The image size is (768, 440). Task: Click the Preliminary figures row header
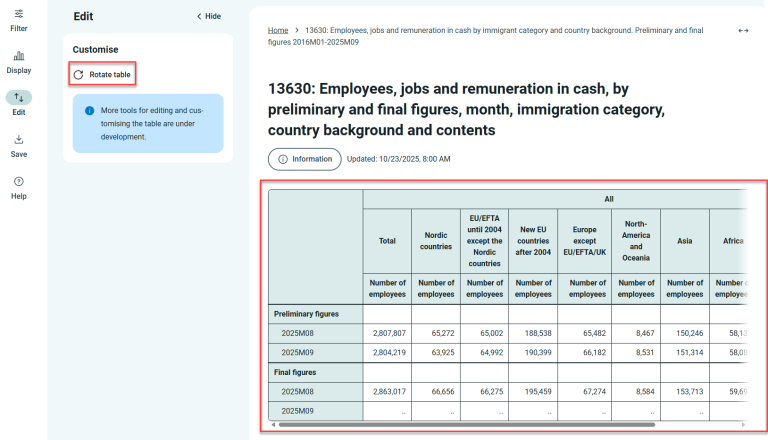[x=306, y=314]
